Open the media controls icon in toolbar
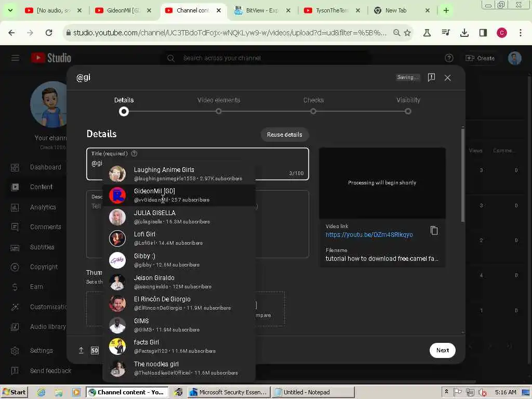532x399 pixels. [446, 33]
